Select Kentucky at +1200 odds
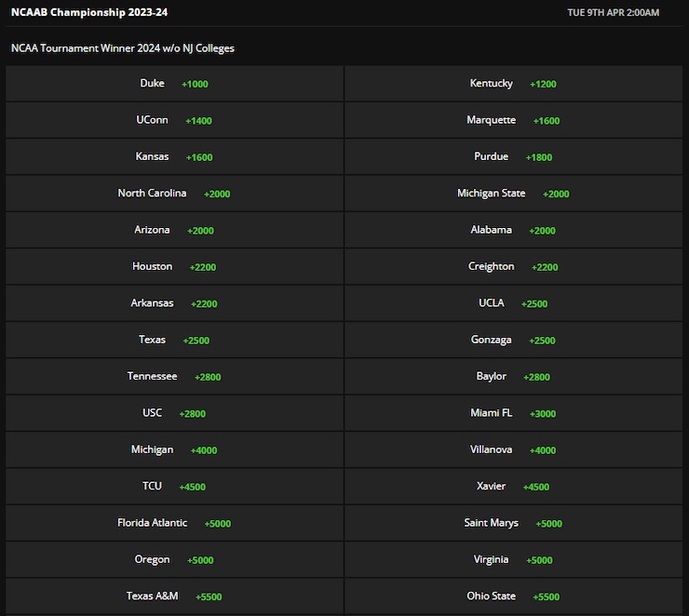The width and height of the screenshot is (689, 616). (513, 84)
